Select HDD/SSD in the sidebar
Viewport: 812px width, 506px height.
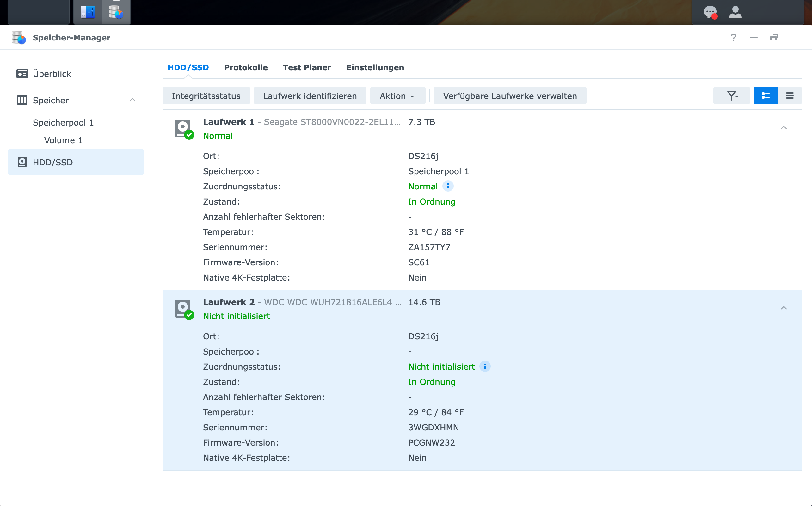click(76, 162)
